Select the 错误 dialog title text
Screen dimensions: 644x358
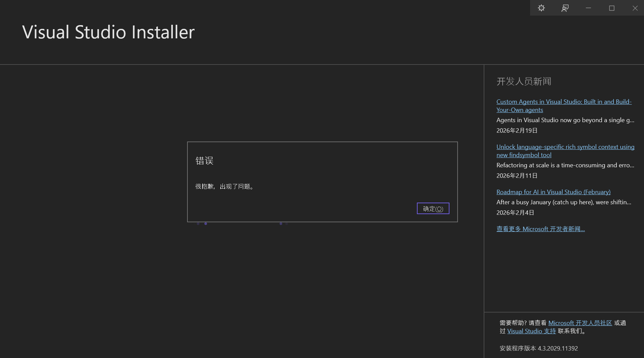point(204,161)
